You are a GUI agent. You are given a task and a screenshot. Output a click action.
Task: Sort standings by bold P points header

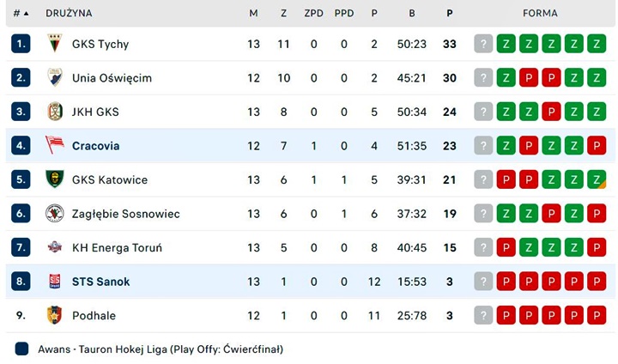pos(449,14)
